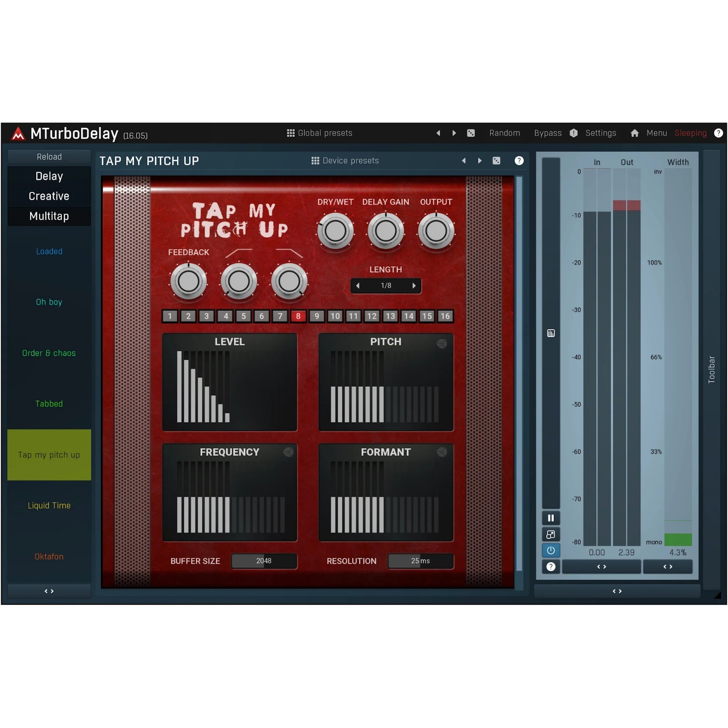
Task: Switch to the Creative tab
Action: pos(49,196)
